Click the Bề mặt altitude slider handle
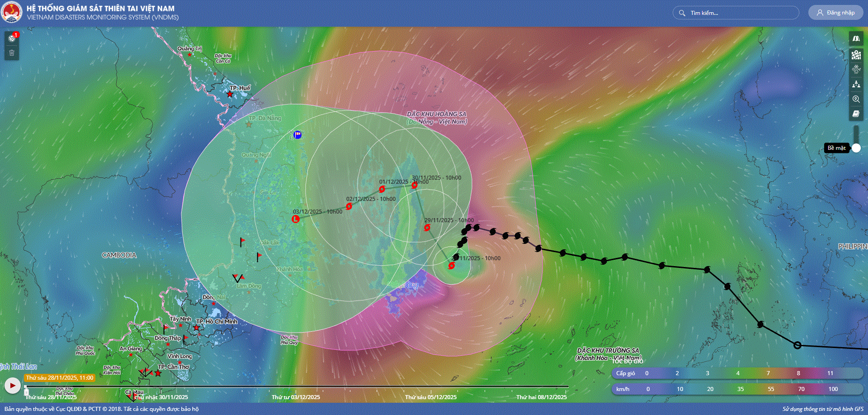Screen dimensions: 868x415 coord(856,148)
